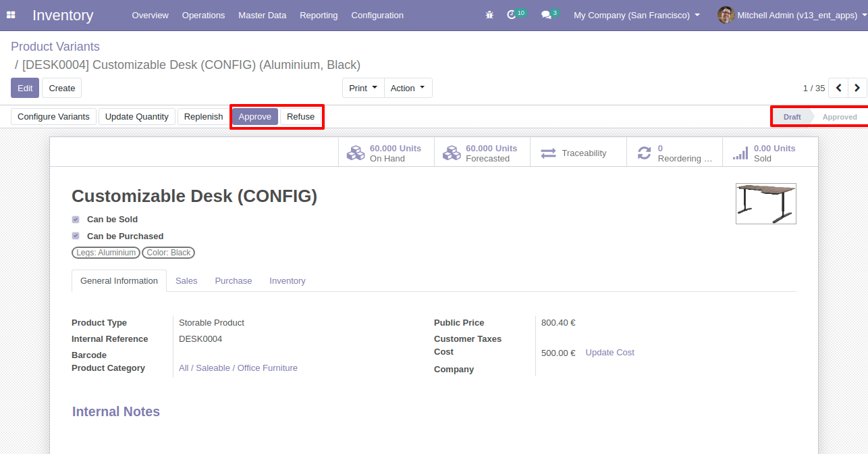Open the conversations chat icon
Viewport: 868px width, 454px height.
(546, 15)
